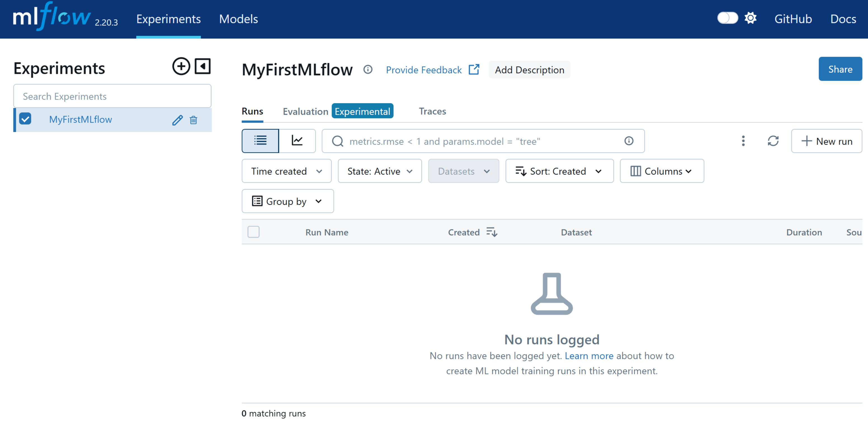The width and height of the screenshot is (868, 425).
Task: Open the Time created filter dropdown
Action: click(x=286, y=171)
